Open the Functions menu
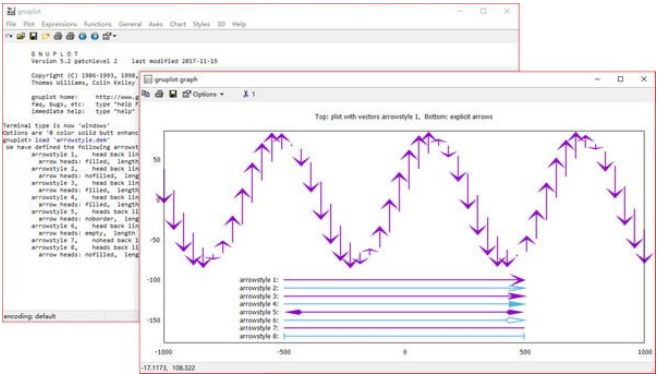 click(98, 24)
